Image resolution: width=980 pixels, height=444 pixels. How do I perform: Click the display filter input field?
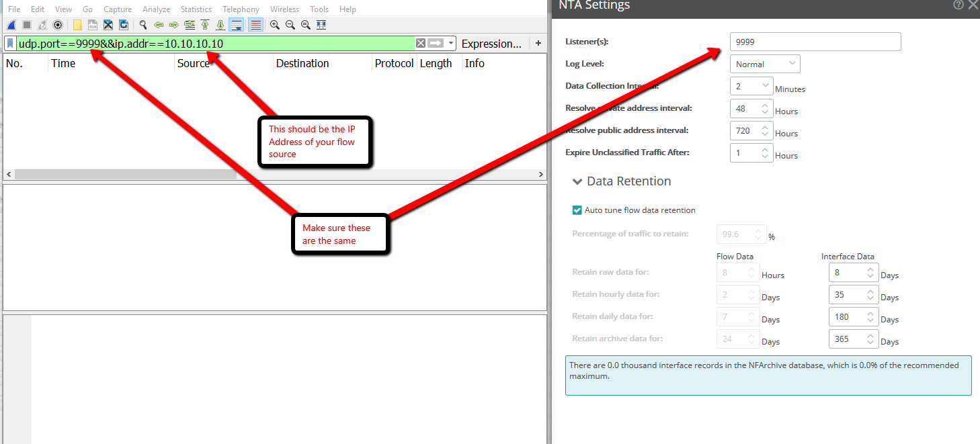click(215, 44)
